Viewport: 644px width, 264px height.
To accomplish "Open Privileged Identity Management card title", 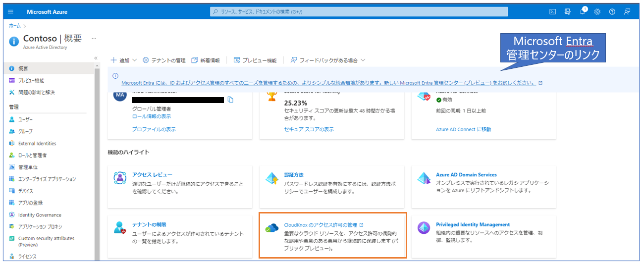I will 473,224.
